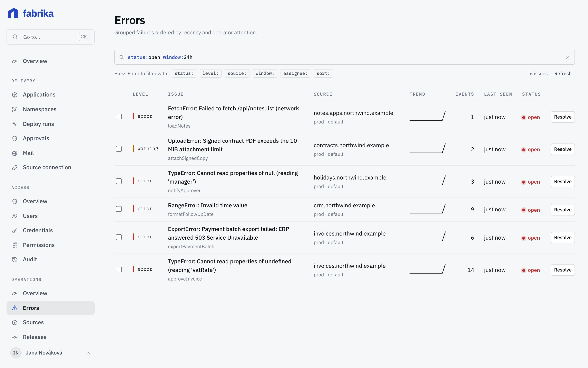Click the Namespaces icon in sidebar
This screenshot has height=368, width=588.
pyautogui.click(x=15, y=110)
